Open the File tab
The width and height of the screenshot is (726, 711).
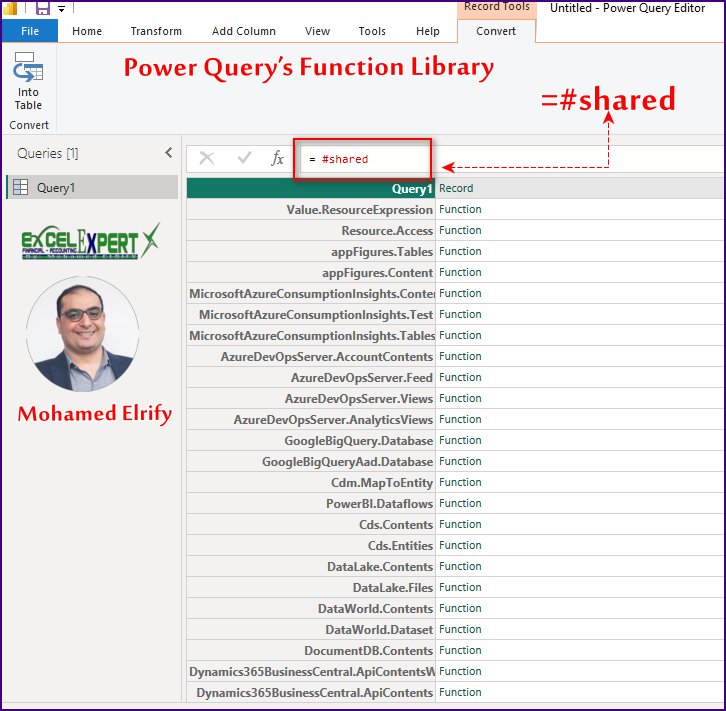[x=30, y=31]
